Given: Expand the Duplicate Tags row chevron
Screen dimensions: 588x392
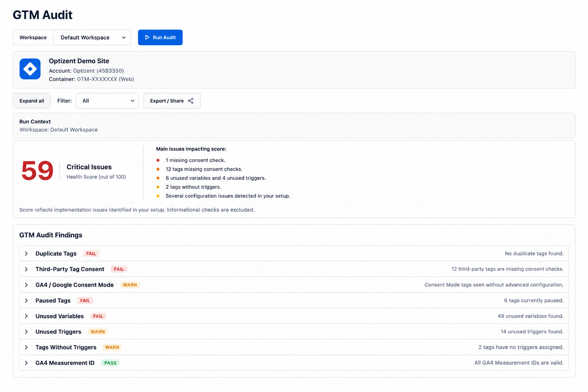Looking at the screenshot, I should (x=26, y=253).
